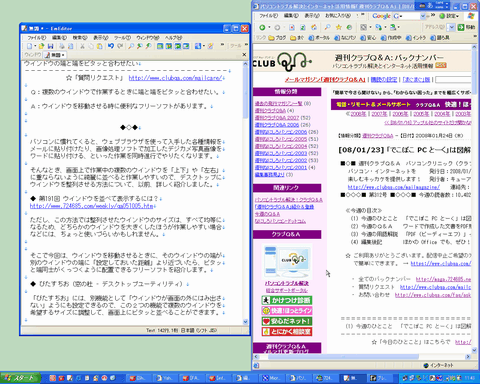
Task: Click the Forward button in Internet Explorer
Action: 277,27
